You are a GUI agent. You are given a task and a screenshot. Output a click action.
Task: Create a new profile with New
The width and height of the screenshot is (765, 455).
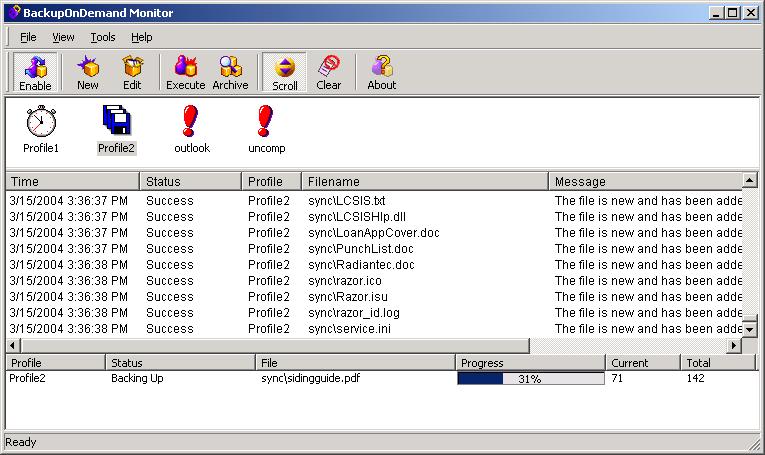pyautogui.click(x=88, y=73)
